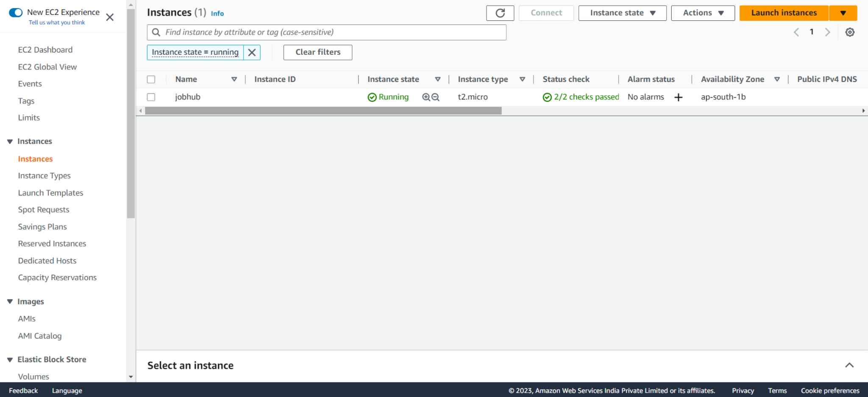Click the Feedback link in footer
The height and width of the screenshot is (397, 868).
[23, 391]
